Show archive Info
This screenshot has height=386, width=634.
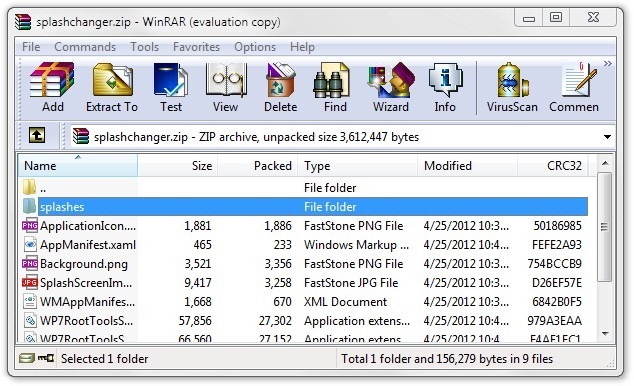[445, 87]
